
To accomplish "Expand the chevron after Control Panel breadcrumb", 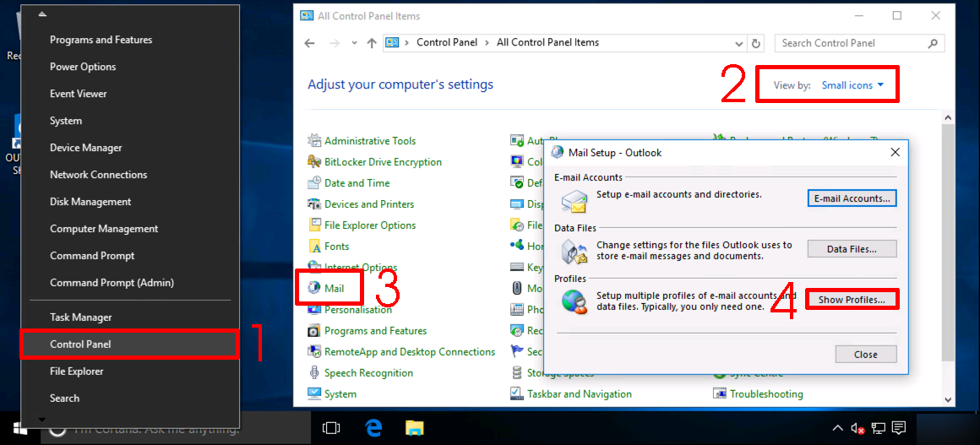I will tap(487, 43).
